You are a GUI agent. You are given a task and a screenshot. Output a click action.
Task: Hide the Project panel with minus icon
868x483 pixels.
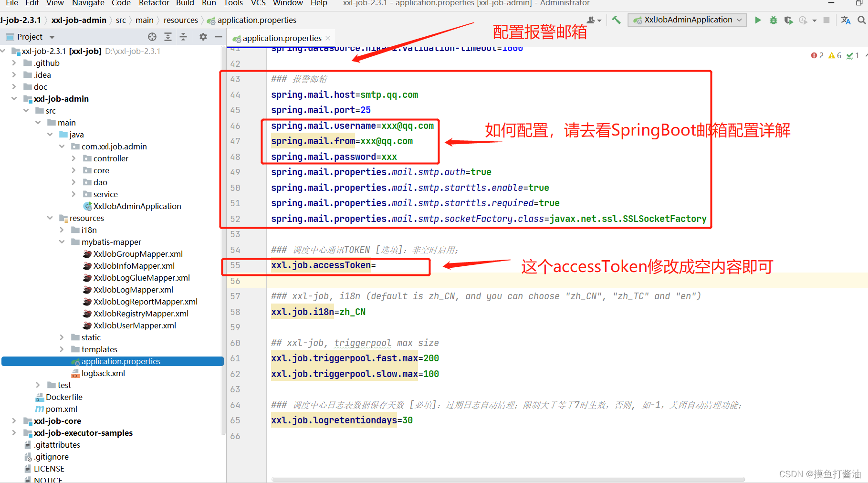(x=219, y=37)
